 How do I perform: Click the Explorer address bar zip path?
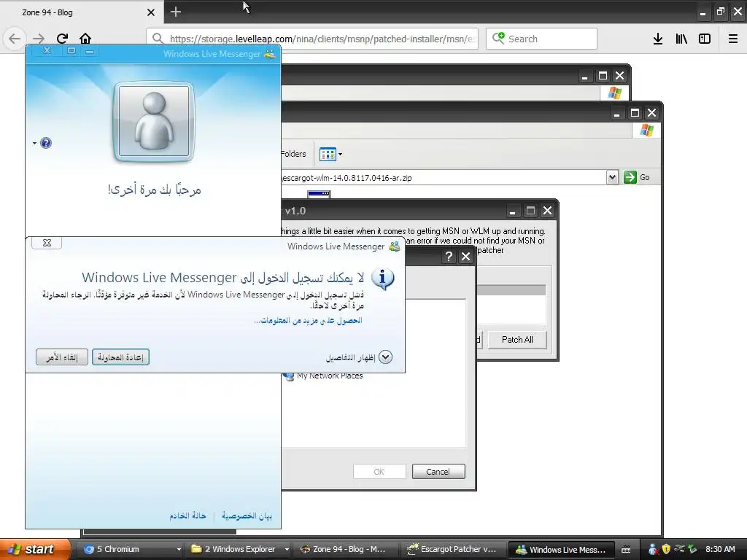coord(443,178)
